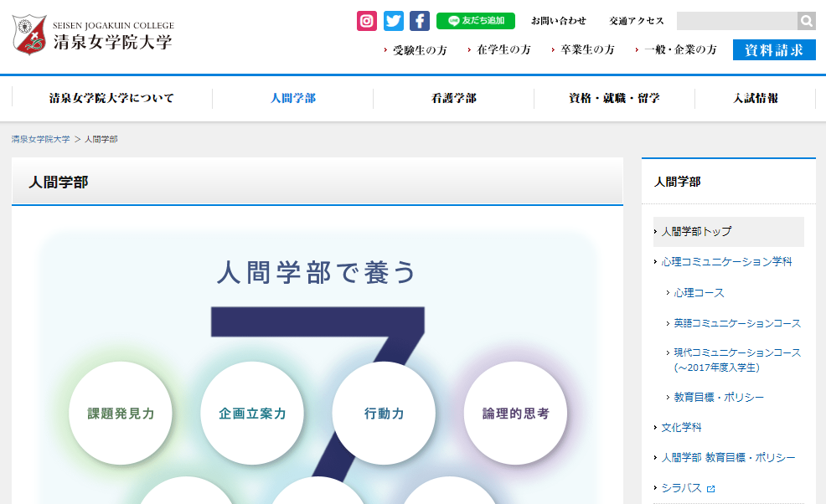Click the external-link icon beside シラバス

tap(711, 487)
